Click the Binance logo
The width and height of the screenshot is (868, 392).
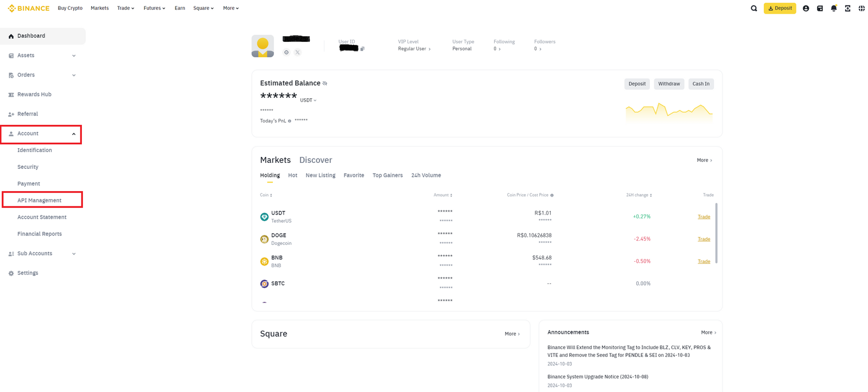coord(28,8)
